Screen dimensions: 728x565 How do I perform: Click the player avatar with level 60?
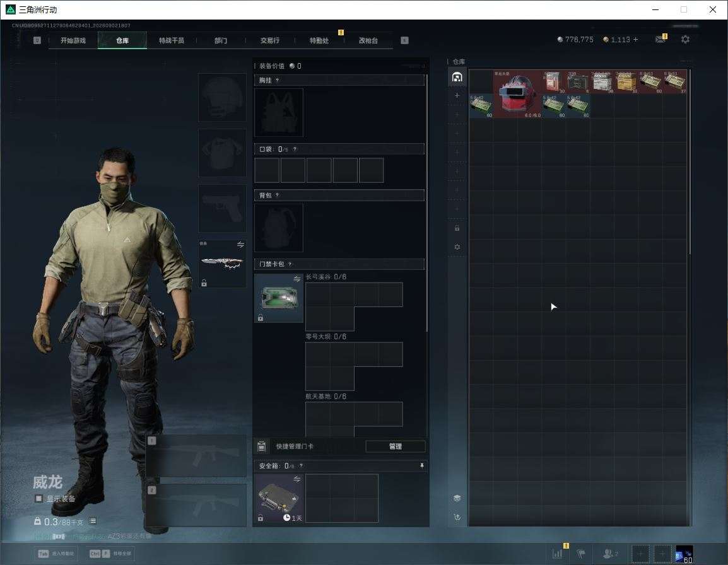click(x=684, y=554)
